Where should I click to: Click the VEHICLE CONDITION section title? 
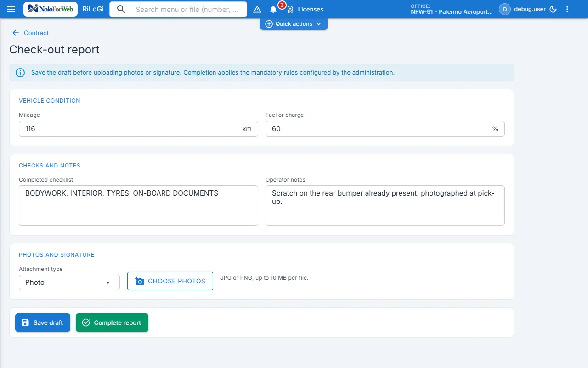50,101
